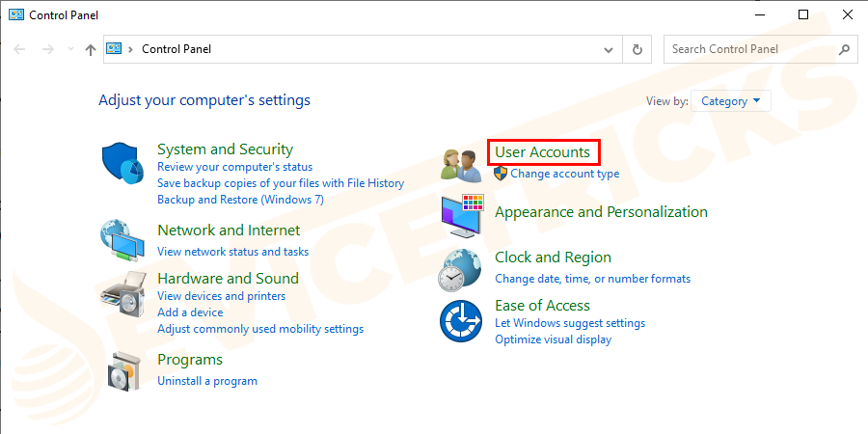This screenshot has height=434, width=868.
Task: Click the Search Control Panel field
Action: point(750,49)
